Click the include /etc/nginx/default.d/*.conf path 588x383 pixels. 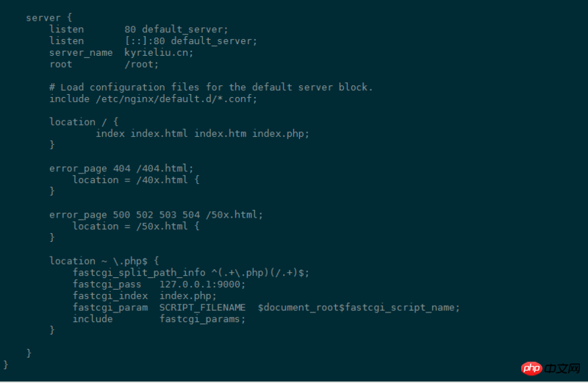[176, 99]
